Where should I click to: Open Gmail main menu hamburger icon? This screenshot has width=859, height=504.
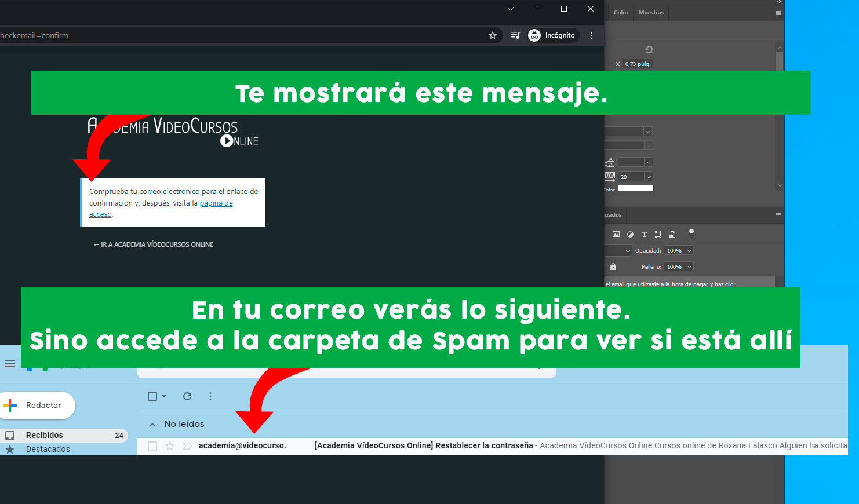pos(10,364)
